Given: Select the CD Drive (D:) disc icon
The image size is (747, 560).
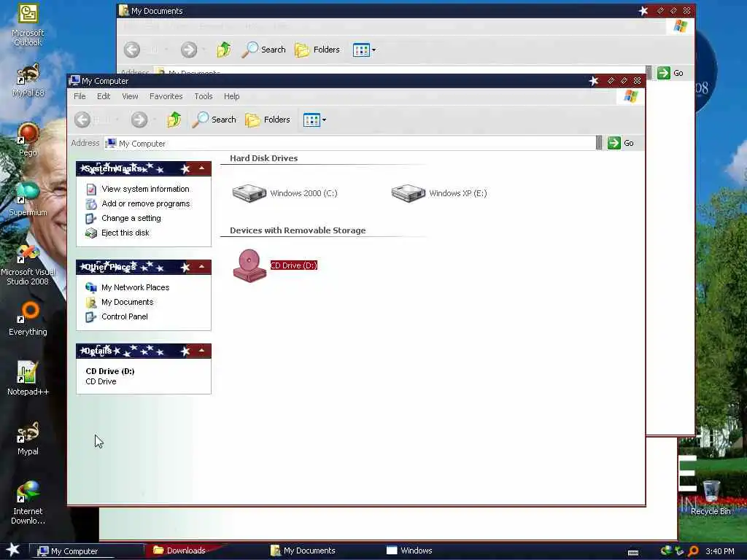Looking at the screenshot, I should (x=249, y=265).
